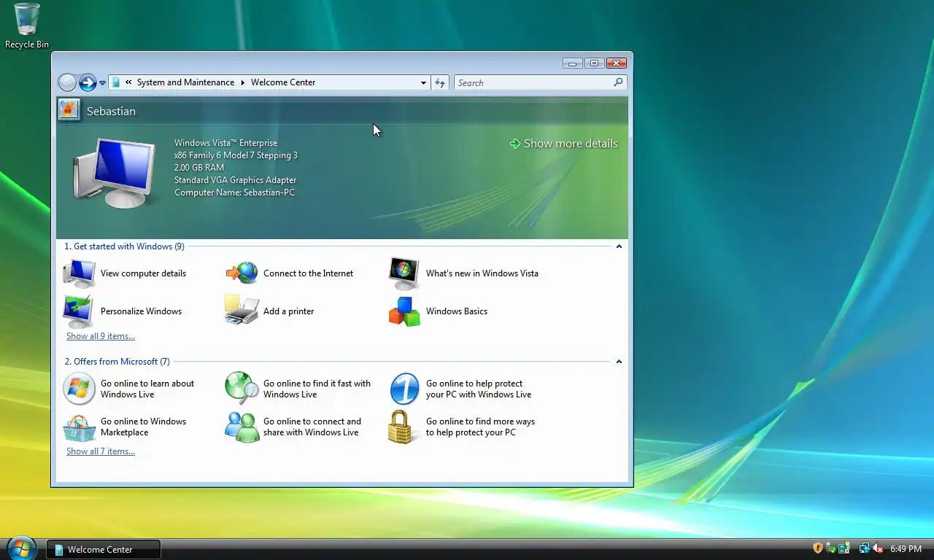Click the 6:49 PM taskbar clock

(x=906, y=549)
